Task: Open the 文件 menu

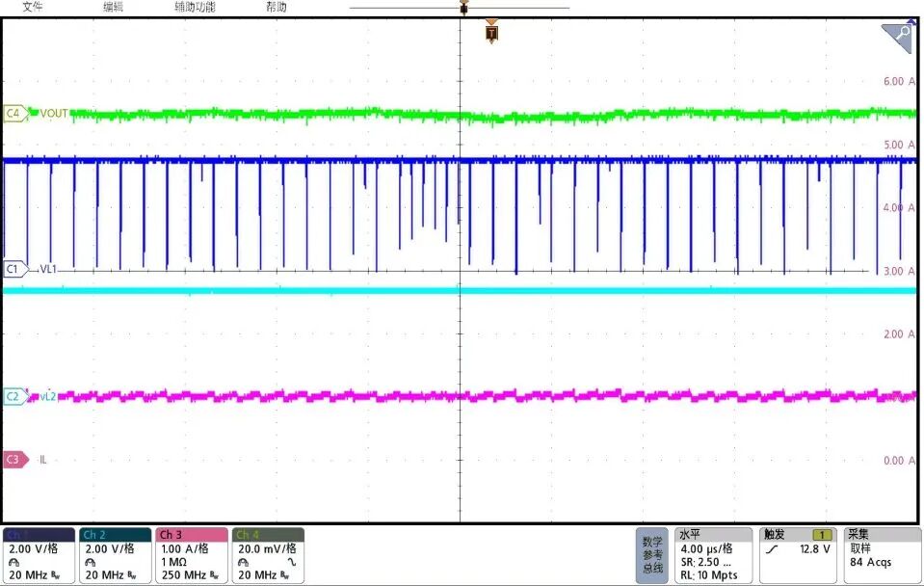Action: 34,7
